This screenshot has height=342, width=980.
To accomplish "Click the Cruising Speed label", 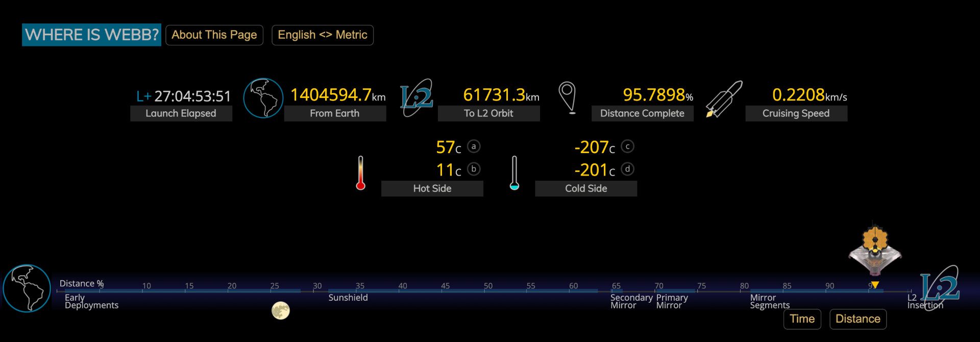I will coord(796,113).
